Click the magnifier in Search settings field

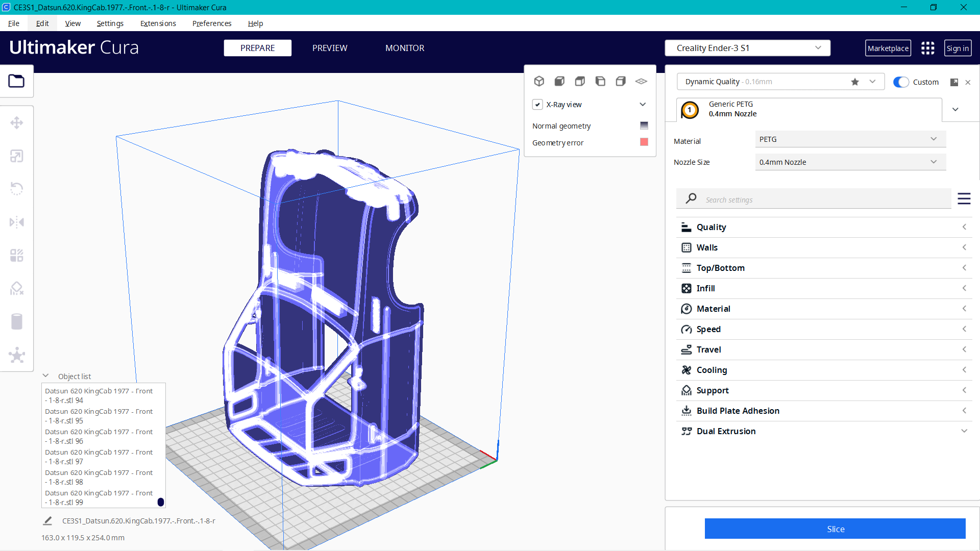[691, 198]
